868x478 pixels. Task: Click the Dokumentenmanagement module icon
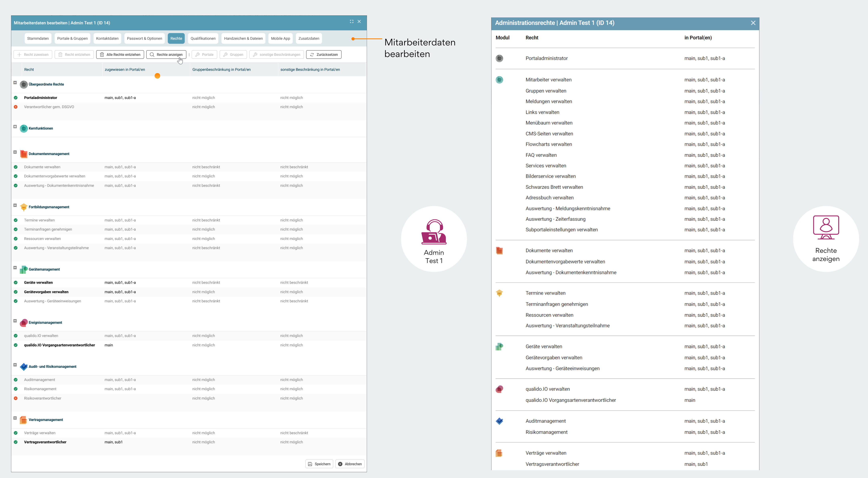(24, 154)
